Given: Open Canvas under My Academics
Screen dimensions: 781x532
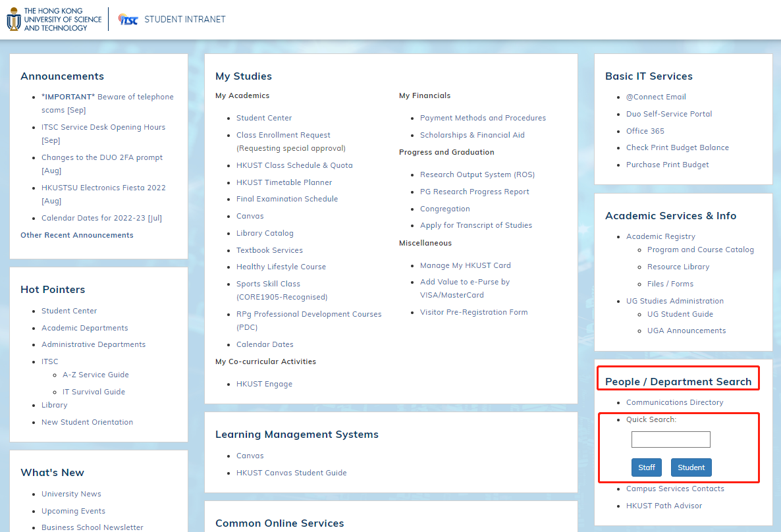Looking at the screenshot, I should pos(250,216).
